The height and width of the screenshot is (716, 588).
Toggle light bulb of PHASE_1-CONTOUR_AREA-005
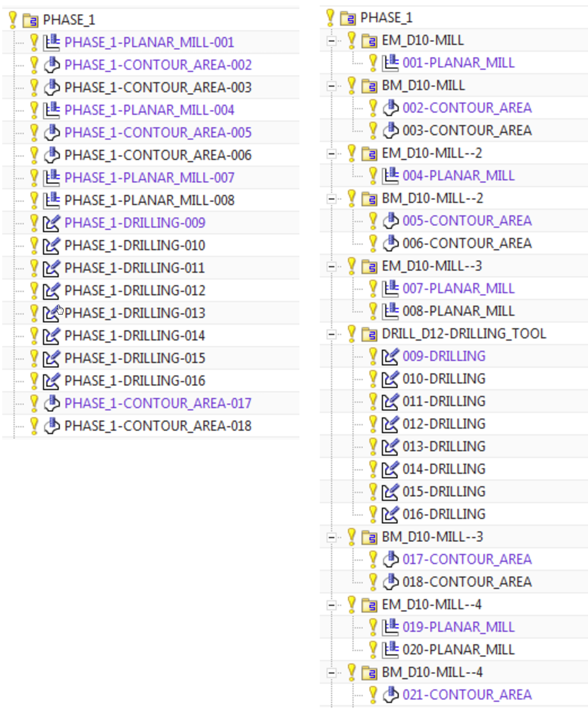34,132
